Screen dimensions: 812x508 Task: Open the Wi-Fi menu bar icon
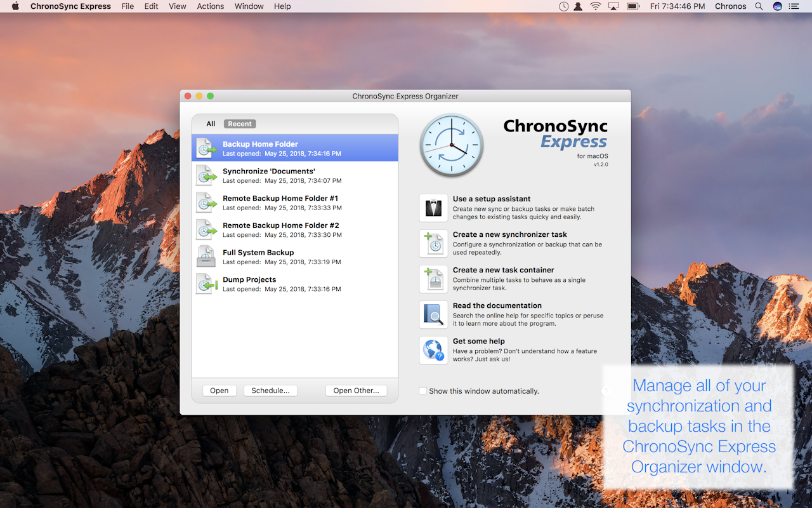[x=595, y=6]
